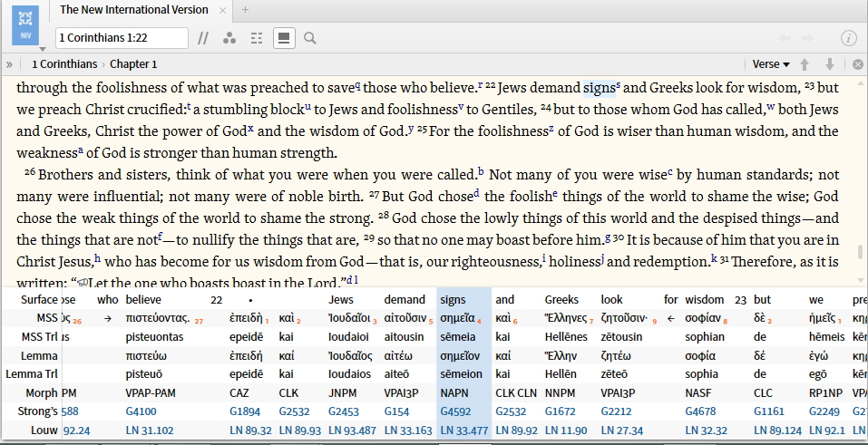This screenshot has height=445, width=868.
Task: Click the transliteration Ioudaioi
Action: (x=348, y=337)
